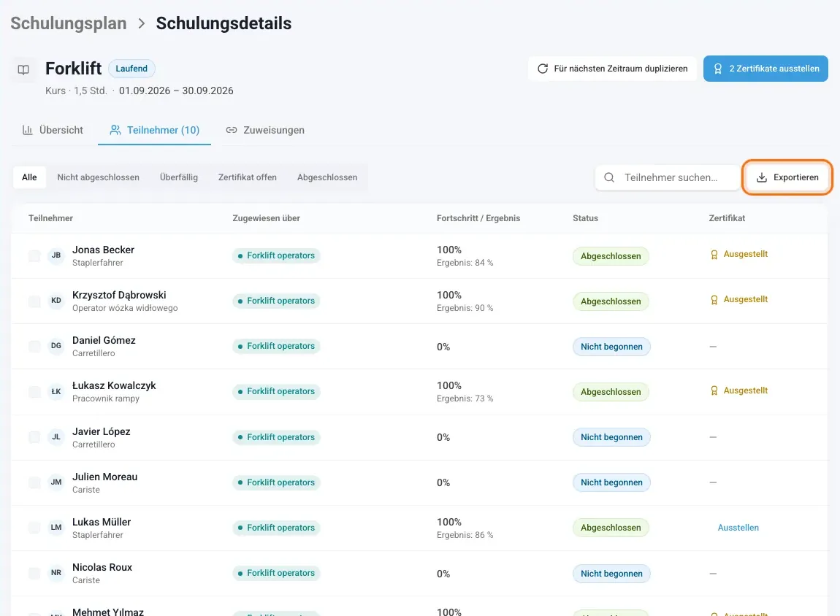840x616 pixels.
Task: Click the date range 01.09.2026 – 30.09.2026
Action: (176, 91)
